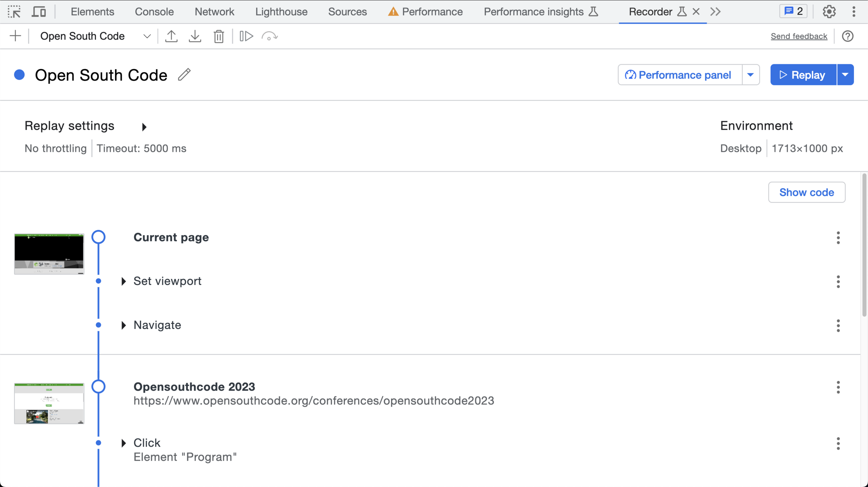Viewport: 868px width, 487px height.
Task: Delete recording with the trash icon
Action: click(x=219, y=36)
